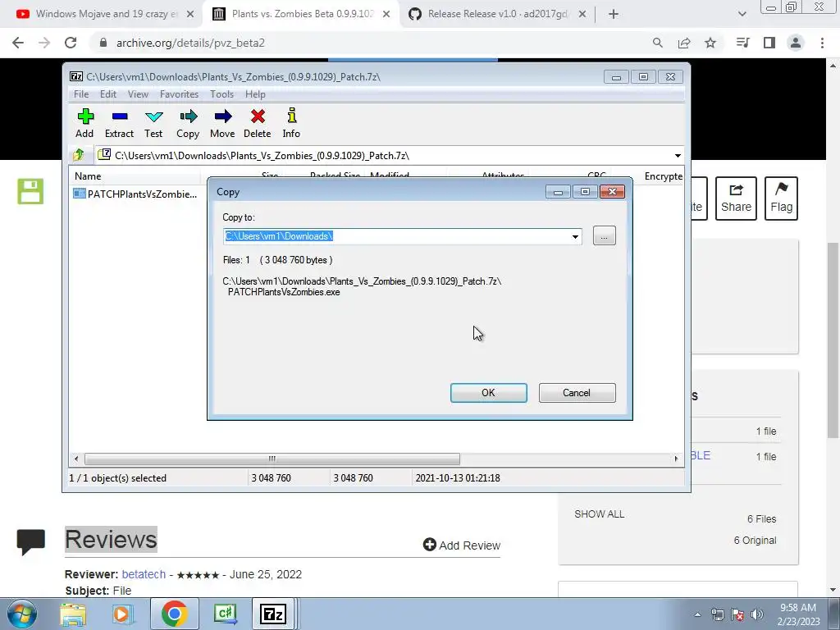Cancel the Copy dialog
This screenshot has width=840, height=630.
click(577, 393)
